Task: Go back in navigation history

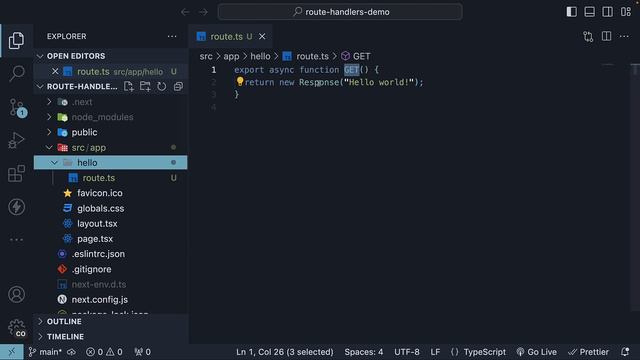Action: coord(185,12)
